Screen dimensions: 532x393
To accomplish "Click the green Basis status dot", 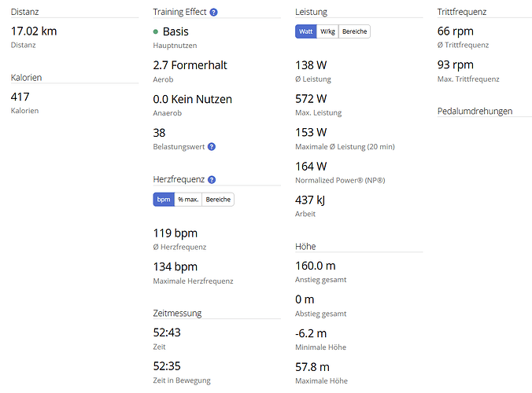I will tap(155, 32).
